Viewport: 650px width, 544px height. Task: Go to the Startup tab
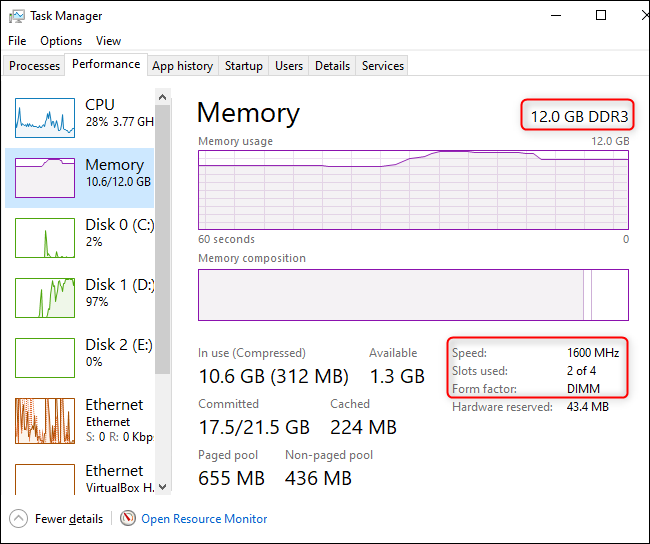(x=244, y=66)
